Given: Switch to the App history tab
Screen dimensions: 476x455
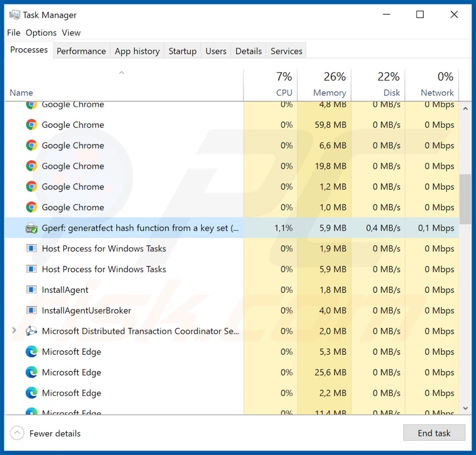Looking at the screenshot, I should pos(137,51).
